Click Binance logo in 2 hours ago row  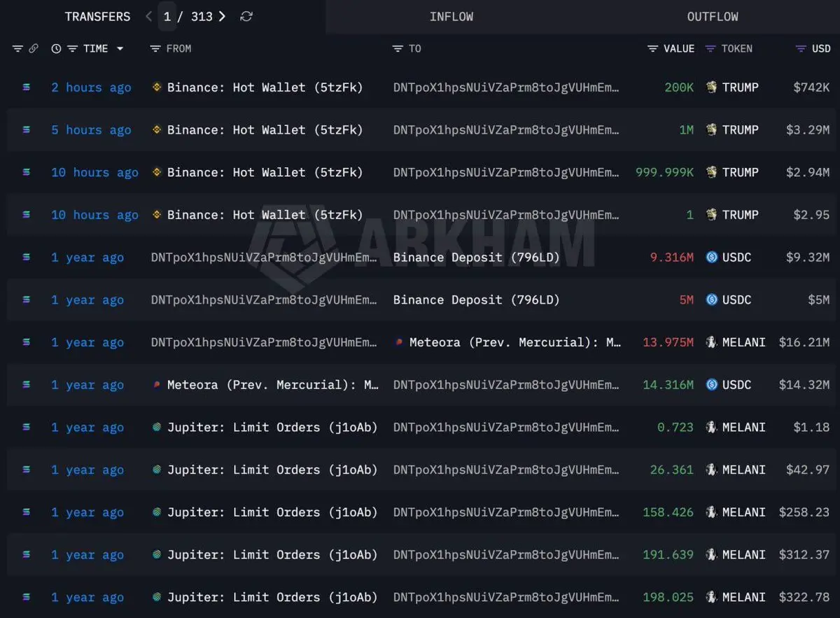tap(157, 87)
